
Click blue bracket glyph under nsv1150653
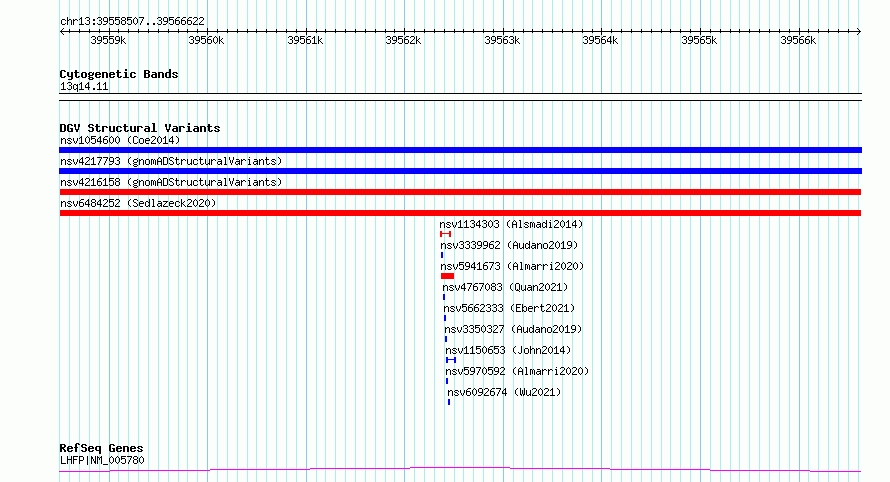click(x=451, y=360)
